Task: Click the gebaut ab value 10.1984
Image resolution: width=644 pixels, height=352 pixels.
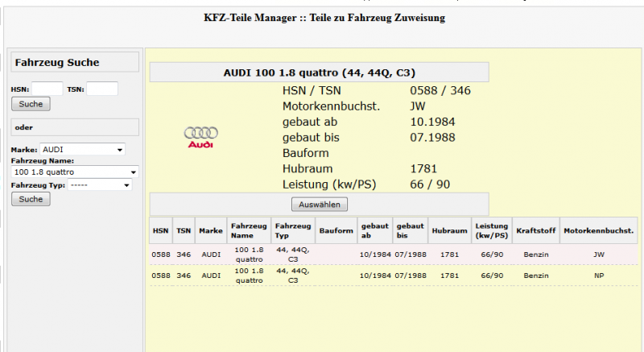Action: pos(432,122)
